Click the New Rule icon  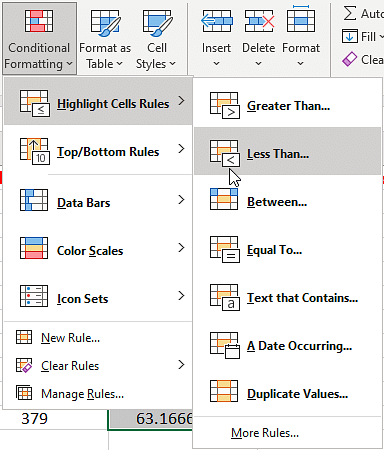pyautogui.click(x=24, y=337)
